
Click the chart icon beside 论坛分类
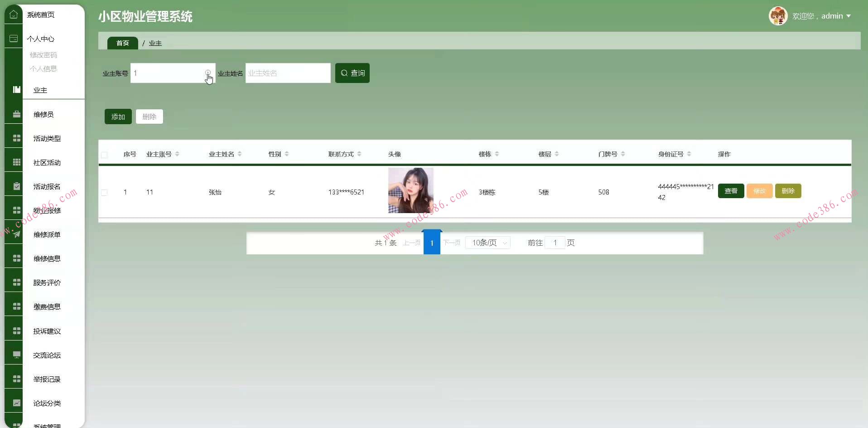pyautogui.click(x=17, y=403)
